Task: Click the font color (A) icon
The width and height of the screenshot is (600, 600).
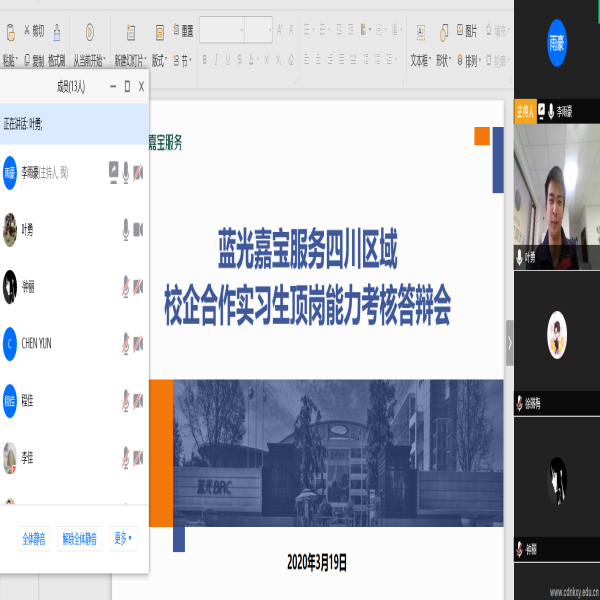Action: [252, 59]
